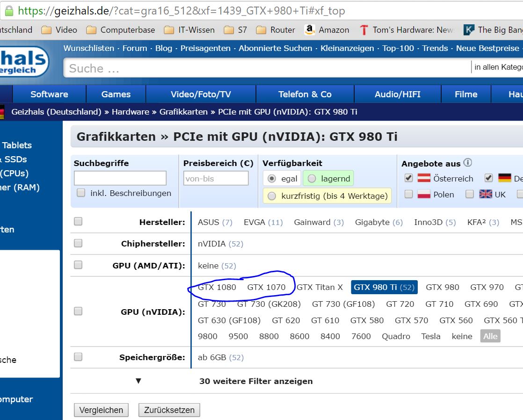523x420 pixels.
Task: Select the GTX 1070 filter
Action: pyautogui.click(x=266, y=287)
